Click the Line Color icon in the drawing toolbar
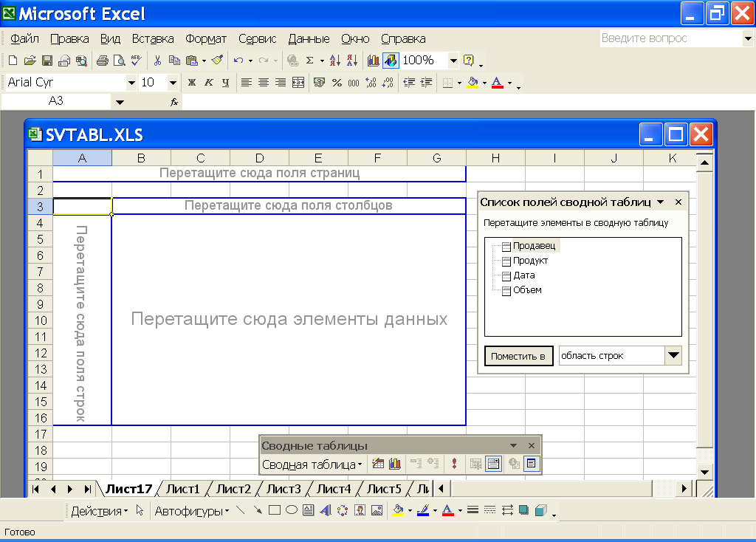Viewport: 756px width, 542px height. coord(423,510)
